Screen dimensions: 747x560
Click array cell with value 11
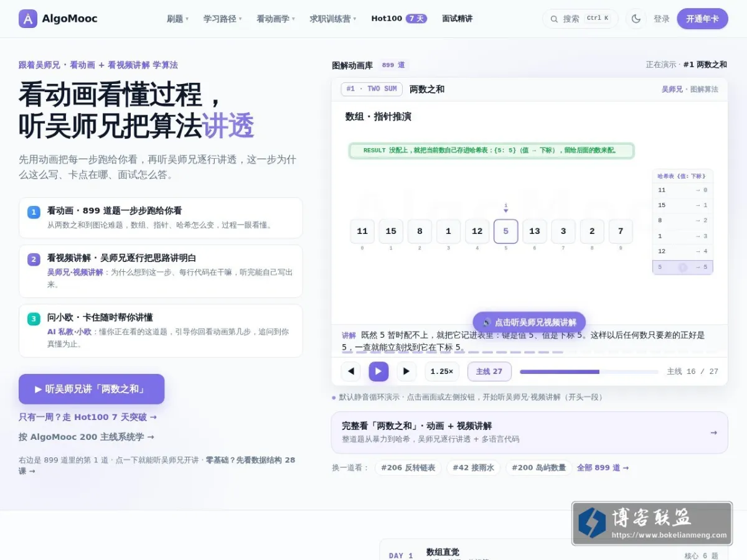tap(362, 231)
